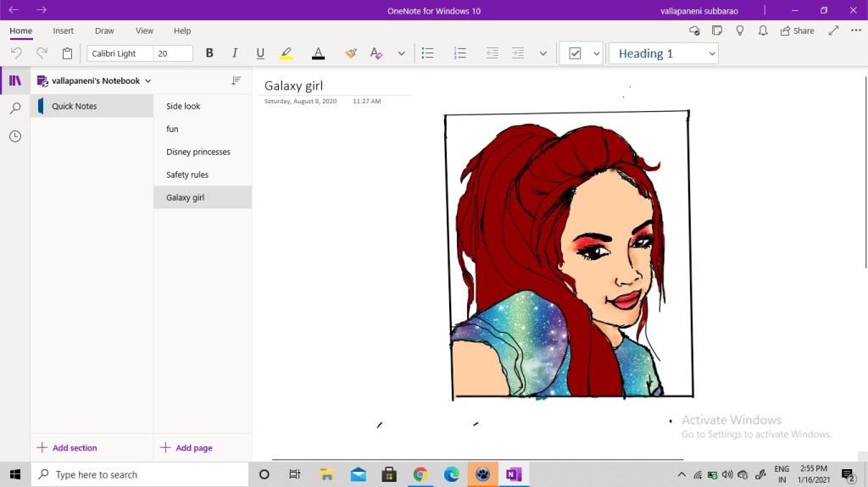
Task: Toggle bold formatting
Action: (x=209, y=53)
